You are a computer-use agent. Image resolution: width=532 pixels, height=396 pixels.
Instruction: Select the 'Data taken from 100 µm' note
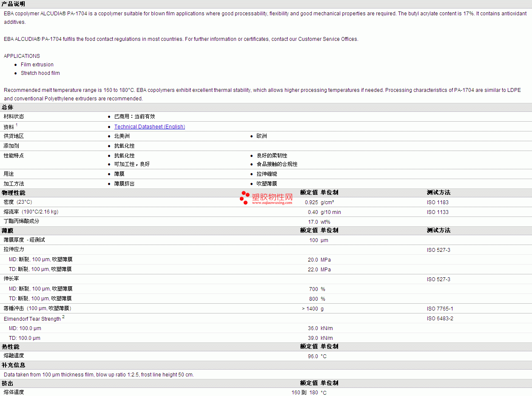[99, 375]
